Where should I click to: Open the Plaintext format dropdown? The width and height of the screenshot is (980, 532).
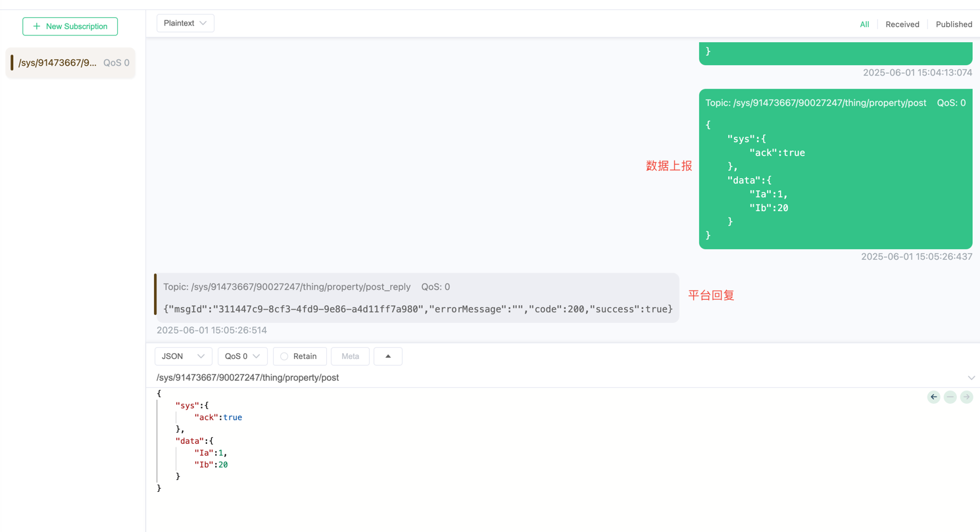pyautogui.click(x=185, y=23)
